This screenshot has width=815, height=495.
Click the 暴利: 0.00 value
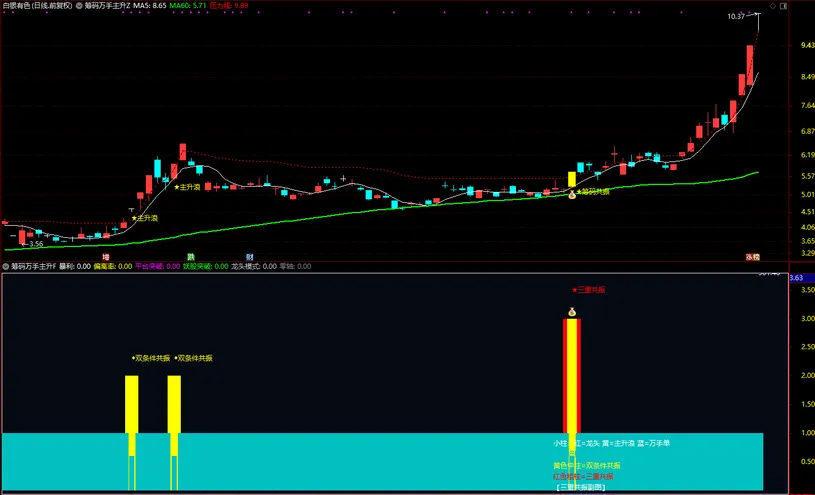pos(75,266)
